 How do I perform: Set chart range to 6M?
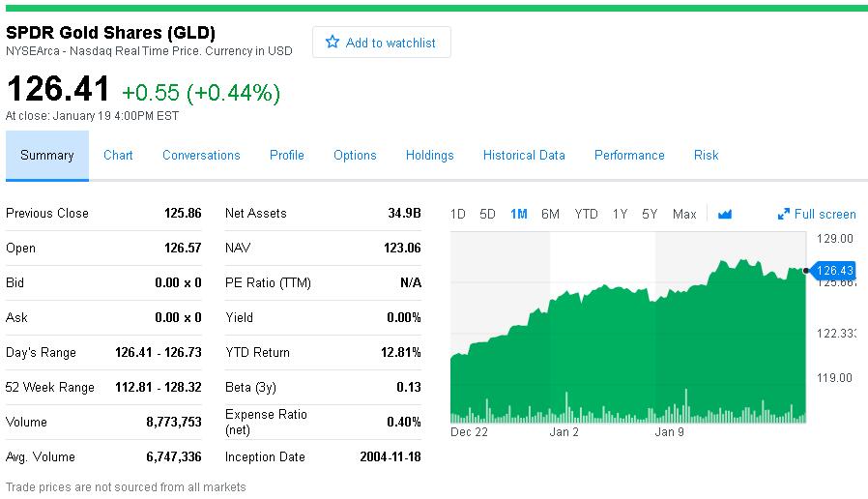550,215
